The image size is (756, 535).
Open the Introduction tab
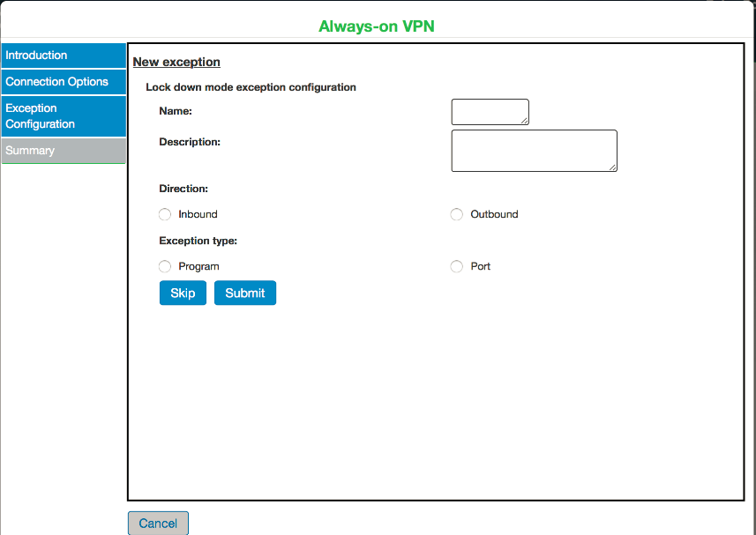[x=64, y=56]
